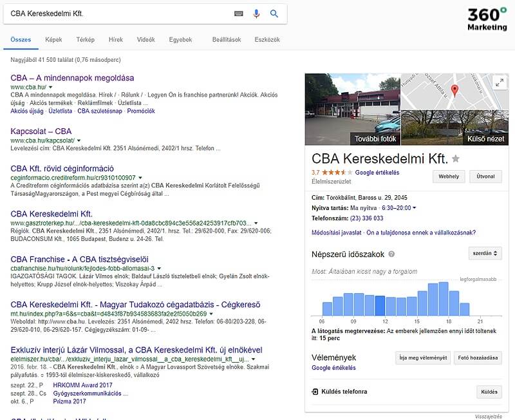
Task: Open 'Google értékelés' link under Vélemények
Action: tap(333, 368)
